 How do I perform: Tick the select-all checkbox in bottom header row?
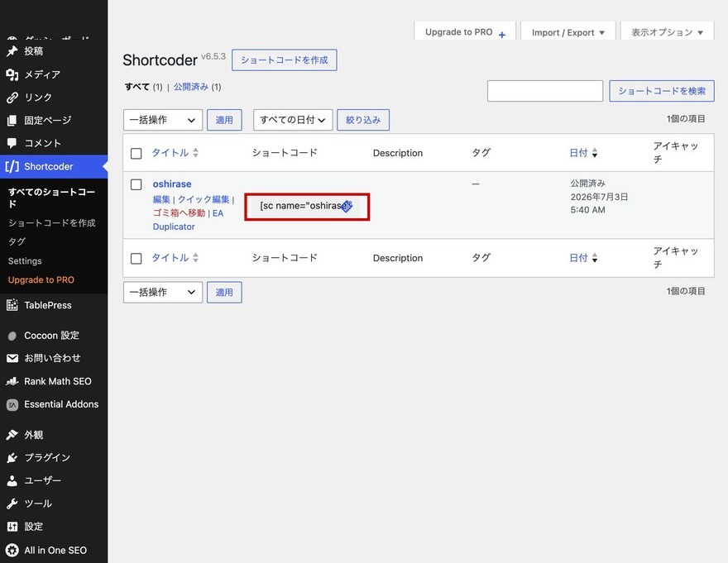point(136,259)
